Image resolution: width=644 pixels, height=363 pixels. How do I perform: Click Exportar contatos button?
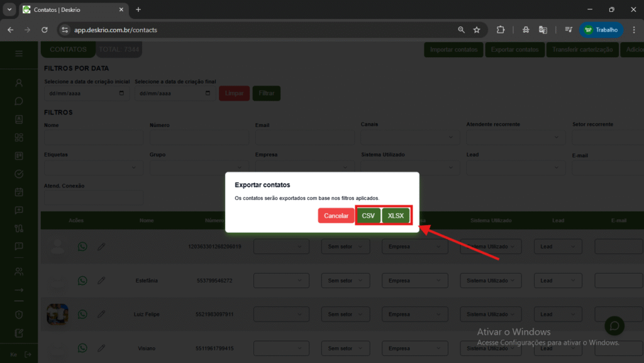pyautogui.click(x=514, y=50)
